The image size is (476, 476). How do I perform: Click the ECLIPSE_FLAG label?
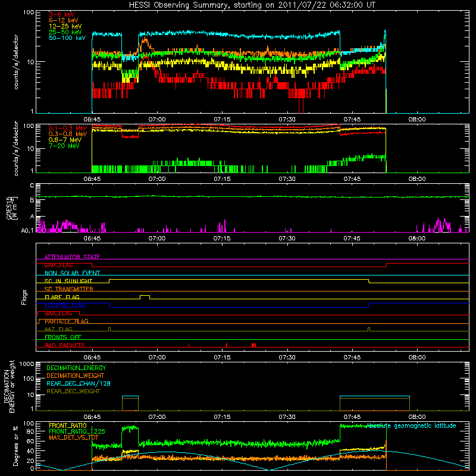pos(65,305)
